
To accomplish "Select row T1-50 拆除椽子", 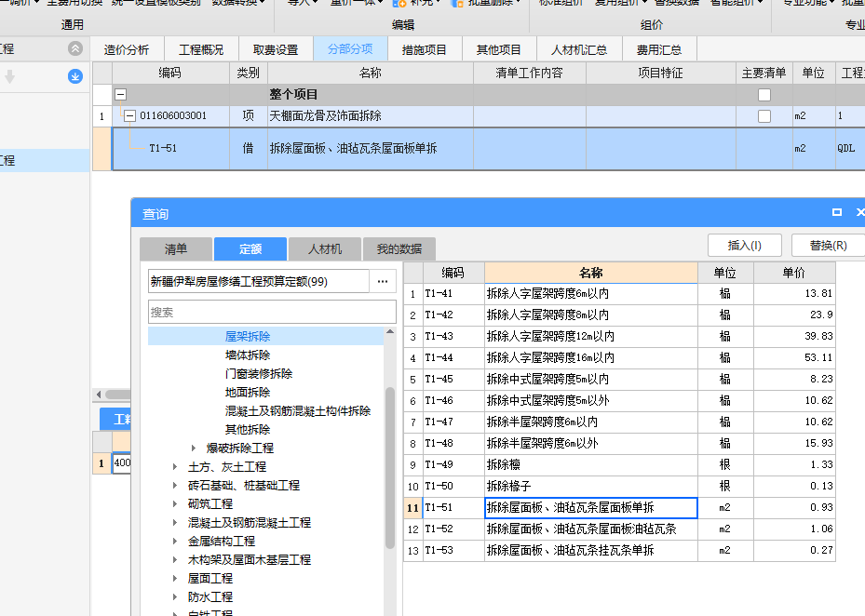I will 619,487.
